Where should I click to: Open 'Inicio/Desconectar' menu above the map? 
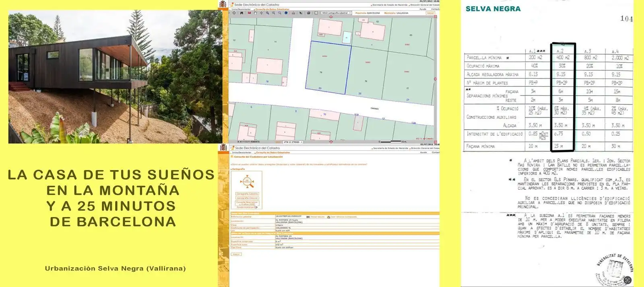pos(241,9)
